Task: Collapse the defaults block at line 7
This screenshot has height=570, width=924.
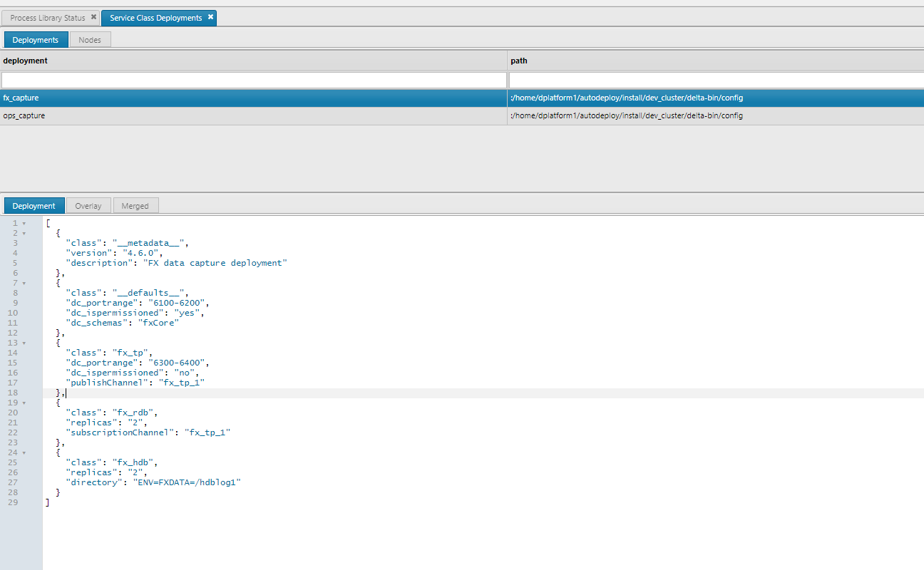Action: (24, 283)
